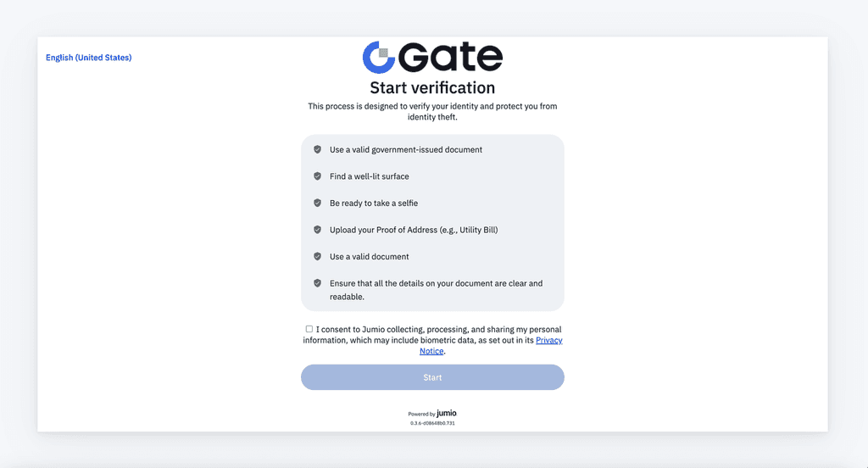This screenshot has height=468, width=868.
Task: Click the 'Find a well-lit surface' text
Action: [x=369, y=176]
